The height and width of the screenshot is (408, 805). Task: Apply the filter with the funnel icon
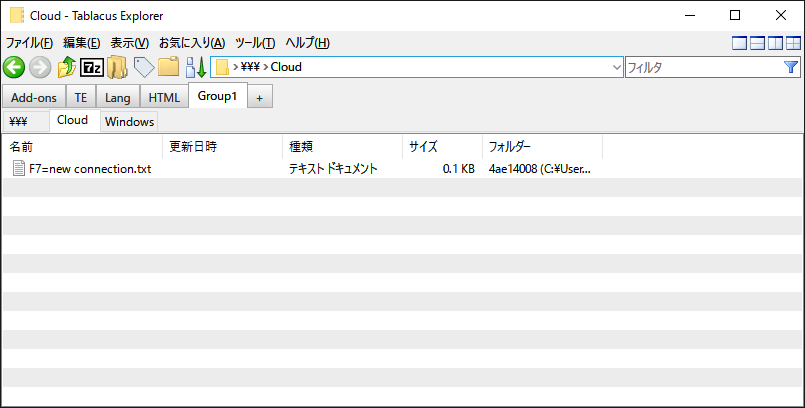791,67
